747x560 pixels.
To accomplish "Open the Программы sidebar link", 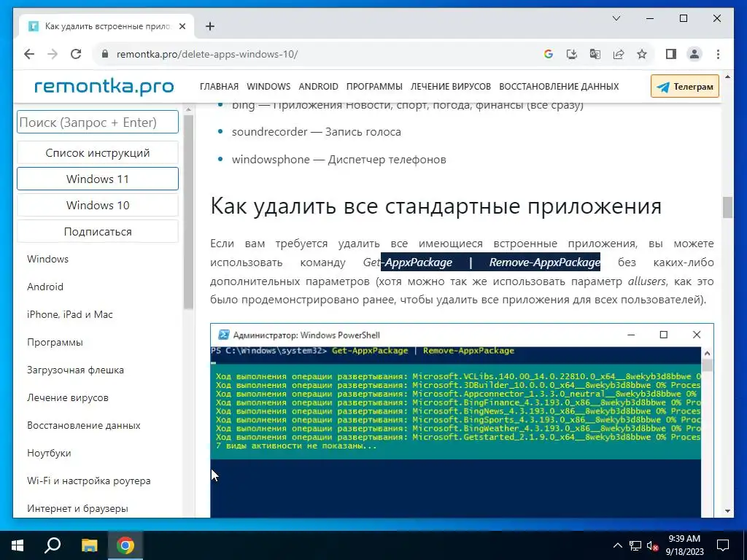I will 55,343.
